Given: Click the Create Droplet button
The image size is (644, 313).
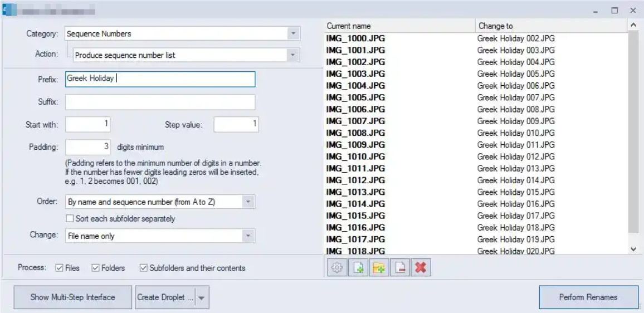Looking at the screenshot, I should [165, 297].
